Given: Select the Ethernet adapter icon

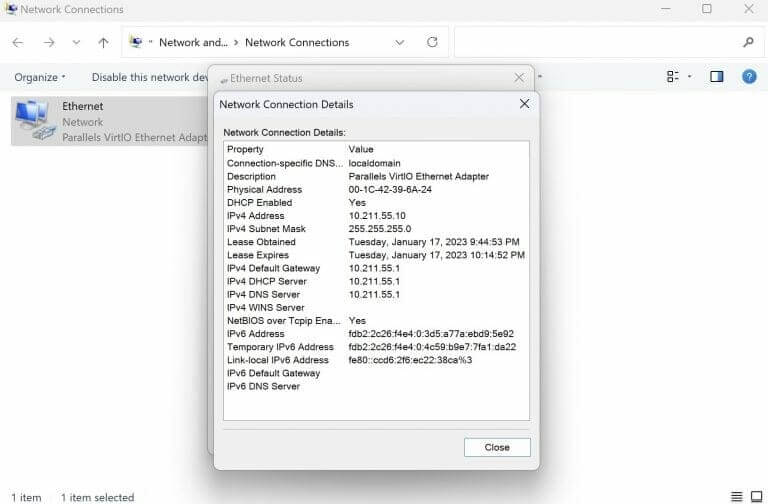Looking at the screenshot, I should click(34, 120).
